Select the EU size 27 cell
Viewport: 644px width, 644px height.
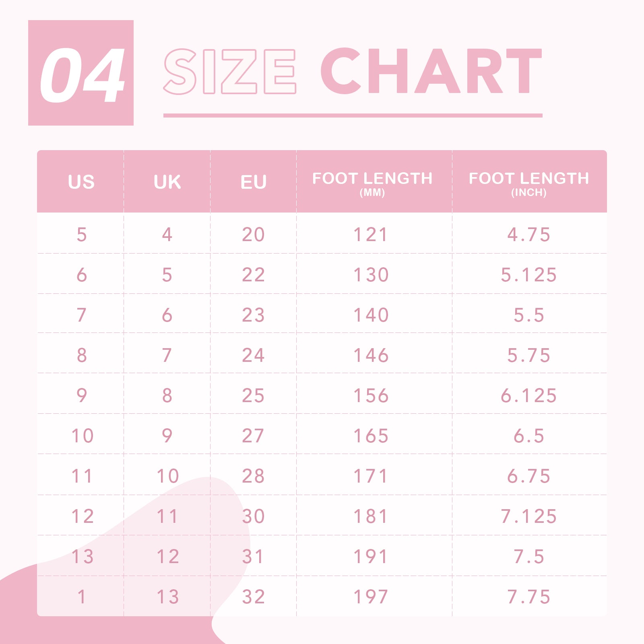pos(253,436)
